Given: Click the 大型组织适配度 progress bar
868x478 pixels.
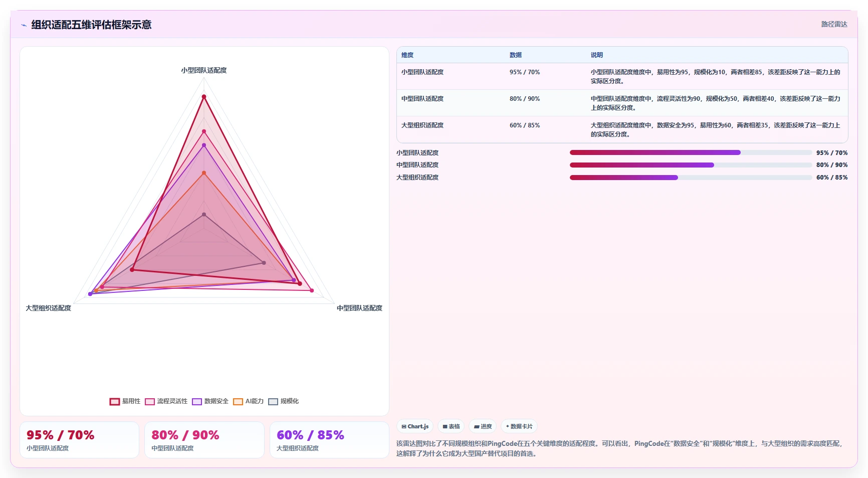Looking at the screenshot, I should [x=691, y=178].
